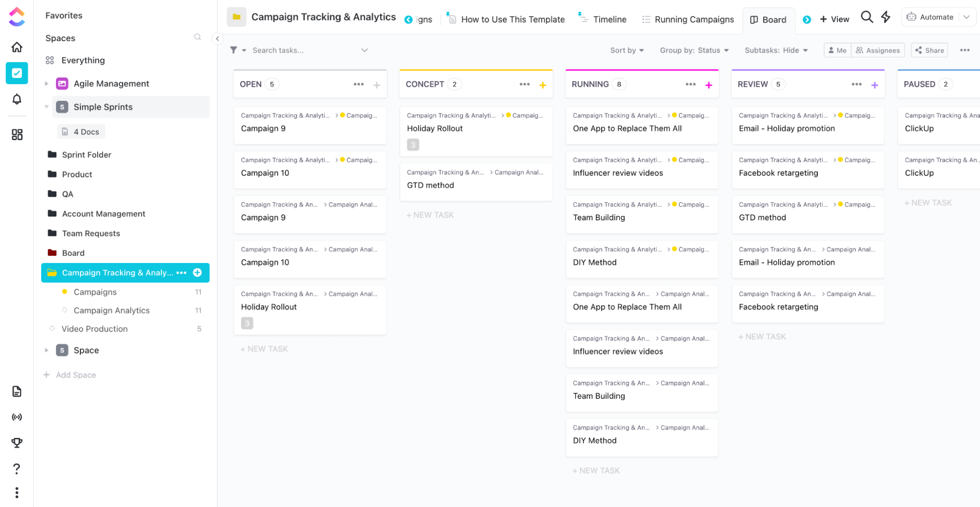Click the lightning bolt quick action icon
Screen dimensions: 980x507
[x=885, y=18]
